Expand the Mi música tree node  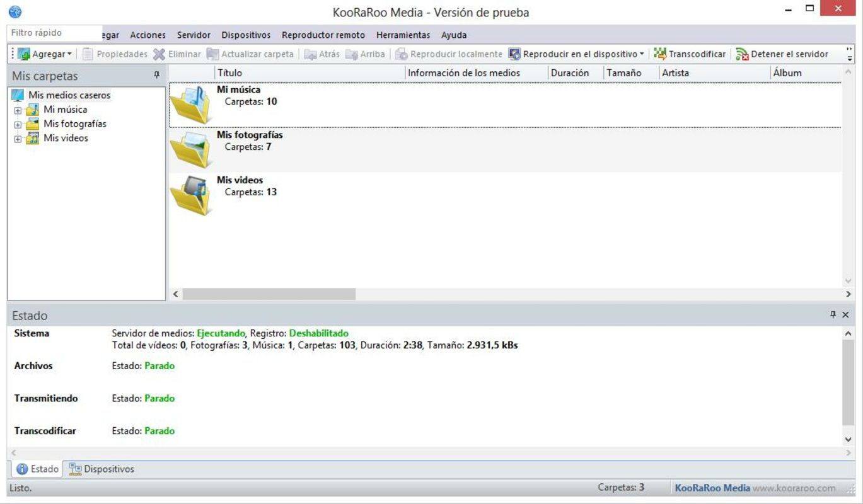click(18, 110)
